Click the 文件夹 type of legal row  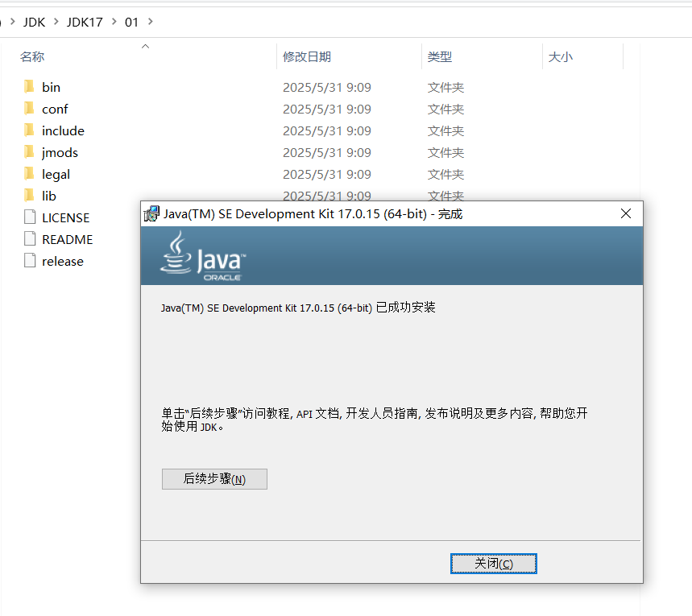pyautogui.click(x=445, y=174)
